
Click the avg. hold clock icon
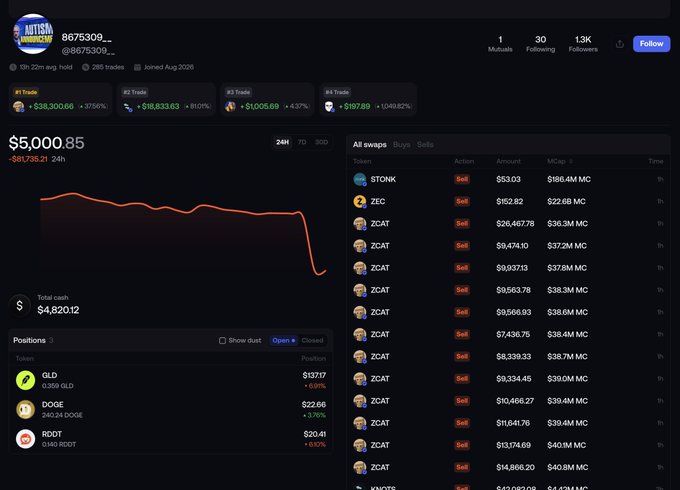pos(13,67)
